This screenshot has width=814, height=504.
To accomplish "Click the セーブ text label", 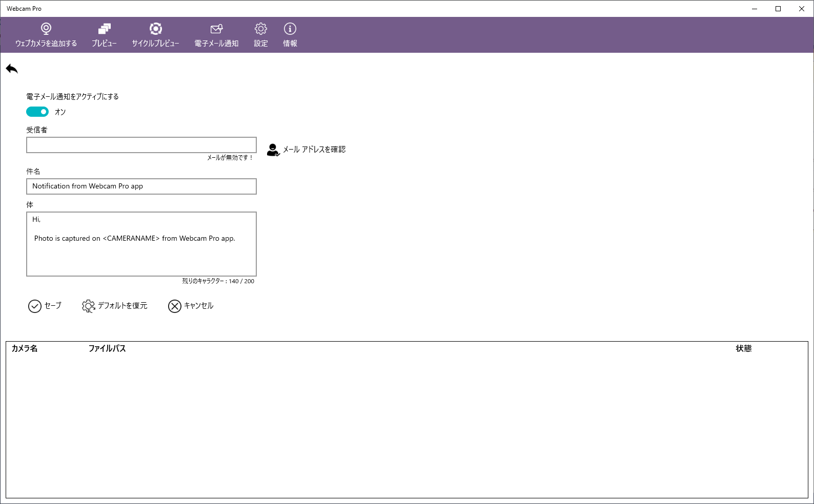I will pos(53,306).
